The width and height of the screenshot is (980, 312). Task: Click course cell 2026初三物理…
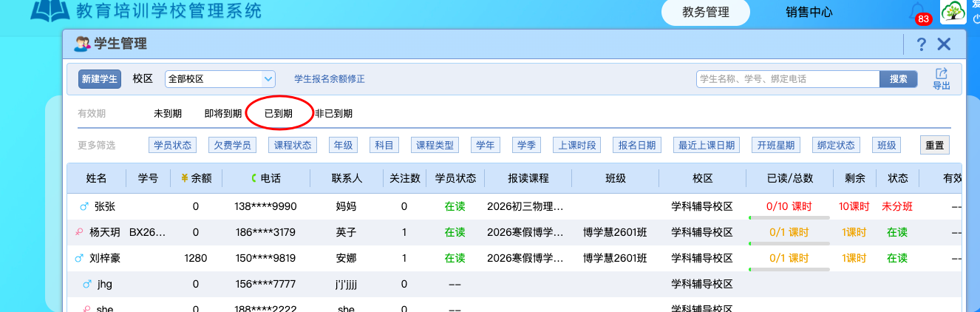[x=525, y=206]
